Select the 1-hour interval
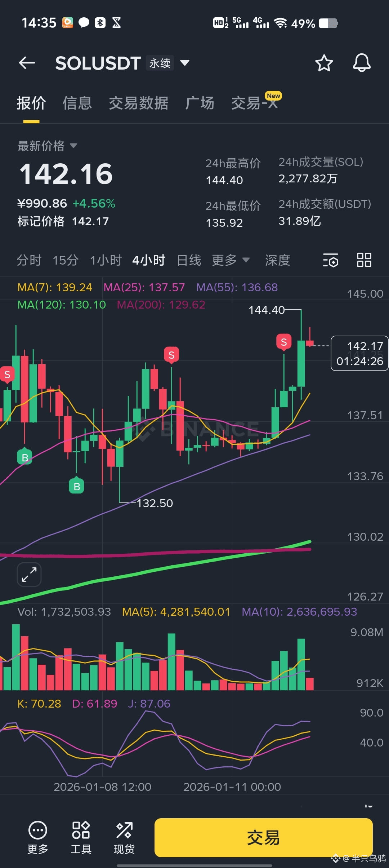The width and height of the screenshot is (389, 868). [106, 260]
